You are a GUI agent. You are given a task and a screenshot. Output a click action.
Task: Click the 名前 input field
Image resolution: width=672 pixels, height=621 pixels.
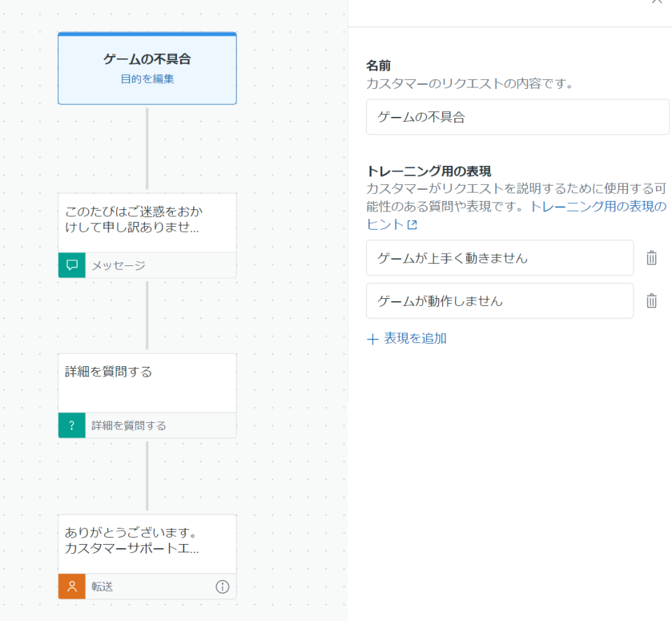[x=517, y=116]
